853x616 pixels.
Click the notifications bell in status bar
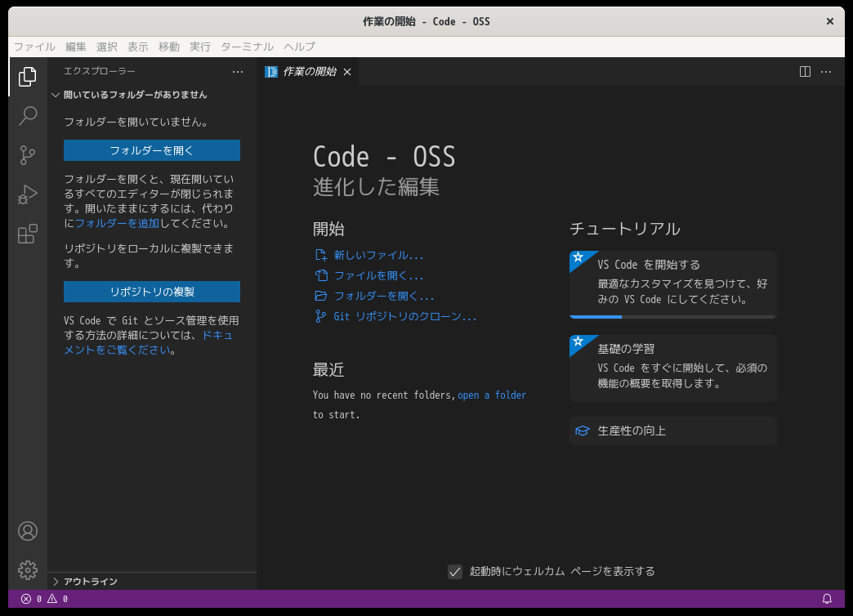[x=827, y=599]
